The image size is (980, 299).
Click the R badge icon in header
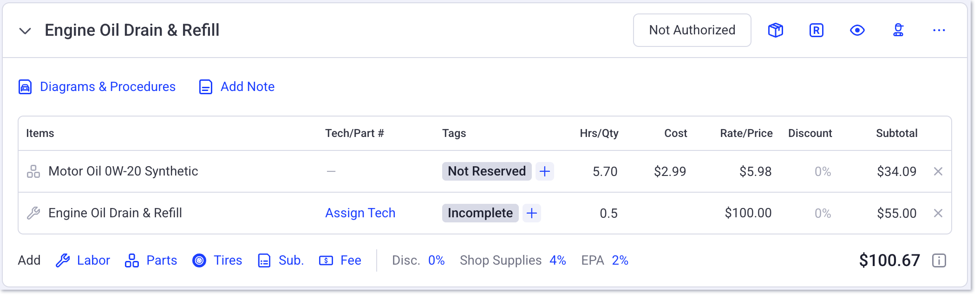pos(817,30)
